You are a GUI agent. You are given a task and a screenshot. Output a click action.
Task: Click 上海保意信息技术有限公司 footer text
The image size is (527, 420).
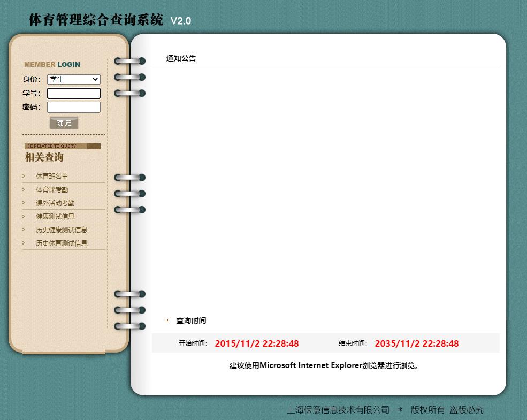pyautogui.click(x=338, y=410)
